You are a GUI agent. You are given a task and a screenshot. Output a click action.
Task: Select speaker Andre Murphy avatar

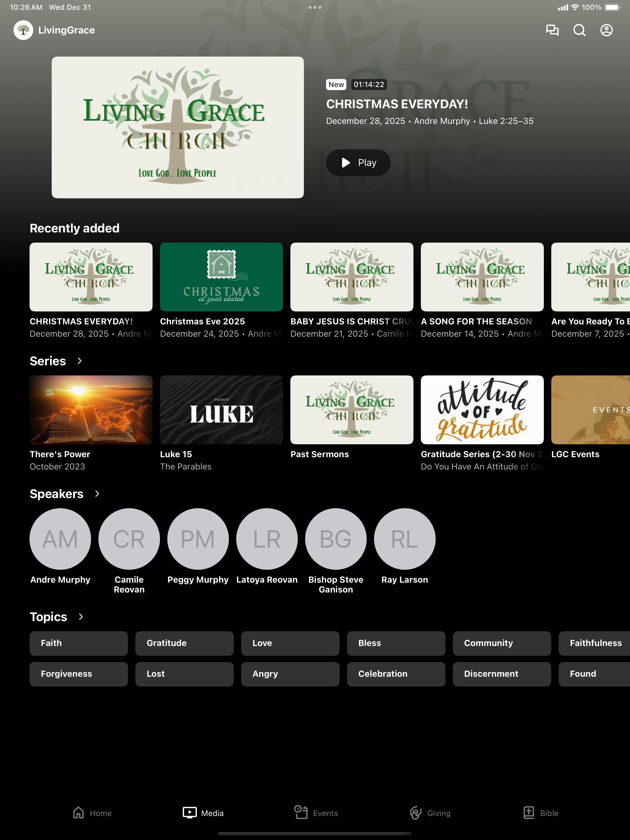click(60, 539)
